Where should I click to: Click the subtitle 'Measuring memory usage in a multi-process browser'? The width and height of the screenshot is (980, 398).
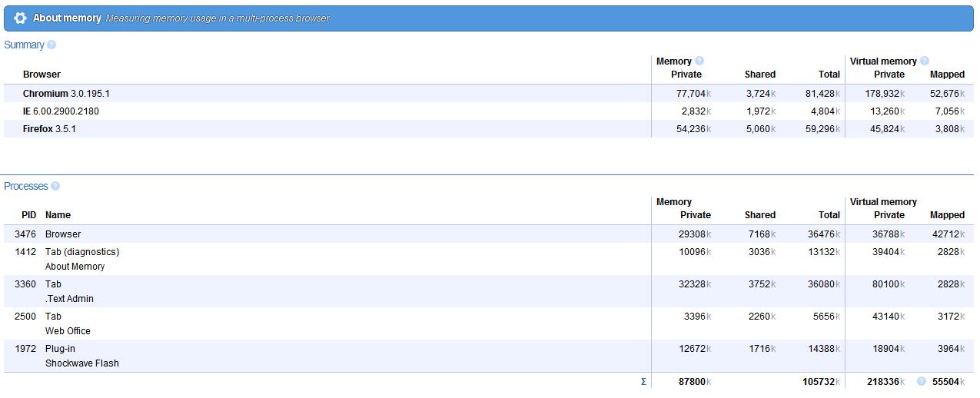pyautogui.click(x=218, y=18)
